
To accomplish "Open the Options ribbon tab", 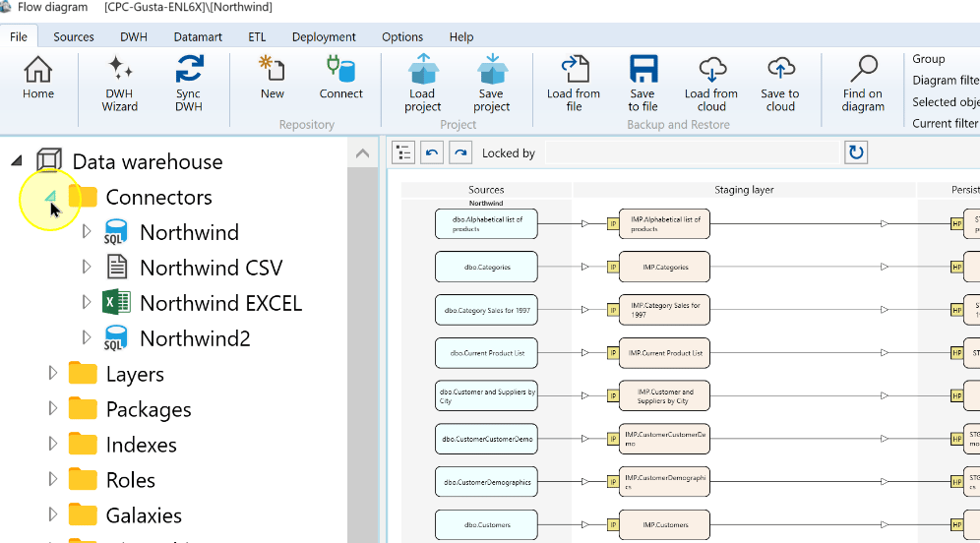I will tap(402, 36).
